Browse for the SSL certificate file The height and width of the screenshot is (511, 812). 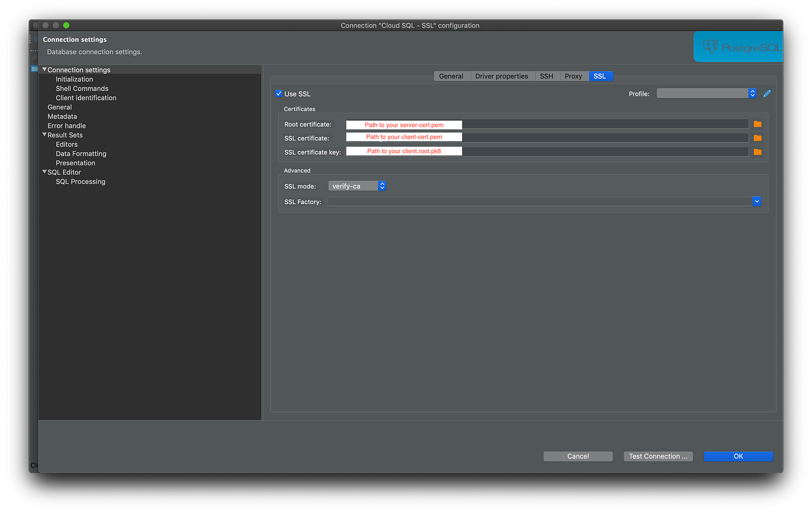click(757, 137)
